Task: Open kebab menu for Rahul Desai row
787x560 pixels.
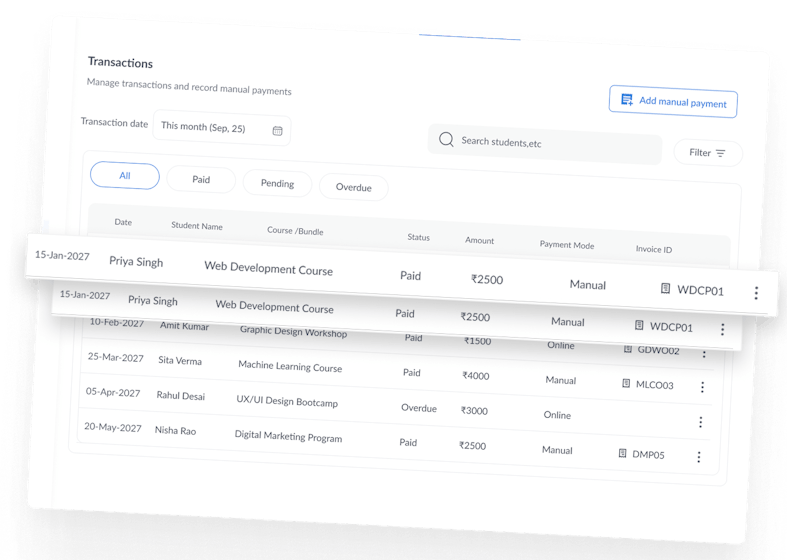Action: (x=701, y=422)
